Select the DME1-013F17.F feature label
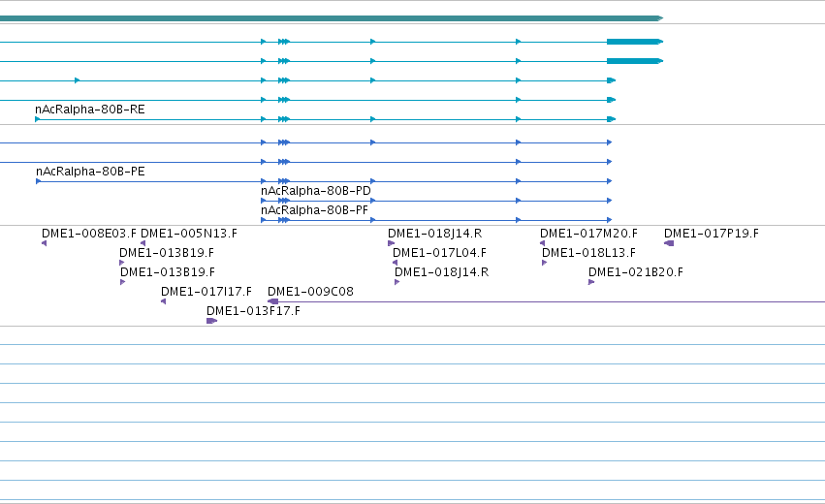 (x=253, y=311)
